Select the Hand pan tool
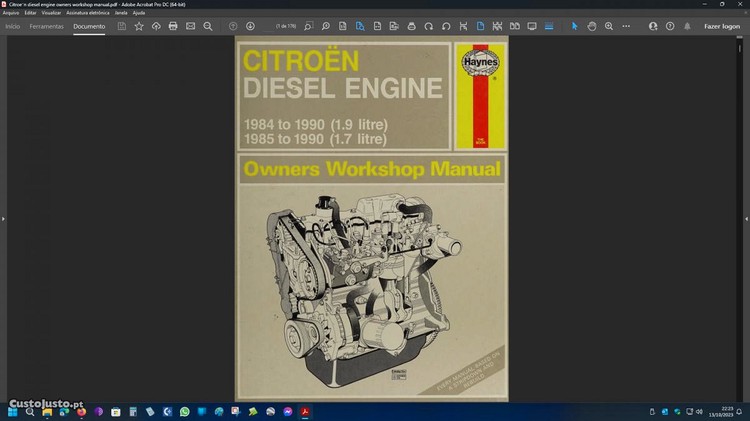Viewport: 750px width, 421px height. [x=592, y=26]
